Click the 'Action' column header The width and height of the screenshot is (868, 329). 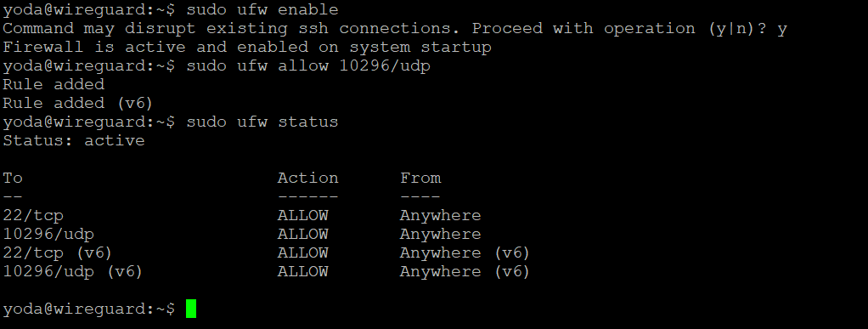[x=307, y=178]
